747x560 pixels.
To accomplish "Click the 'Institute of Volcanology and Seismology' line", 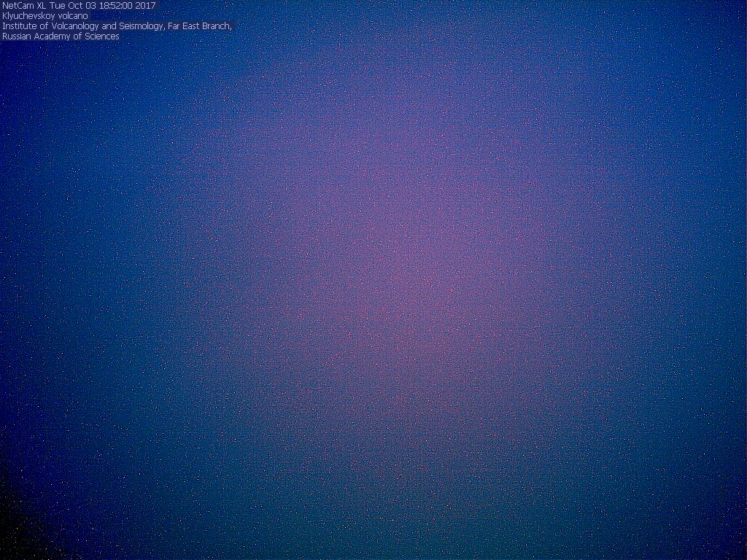I will (117, 26).
